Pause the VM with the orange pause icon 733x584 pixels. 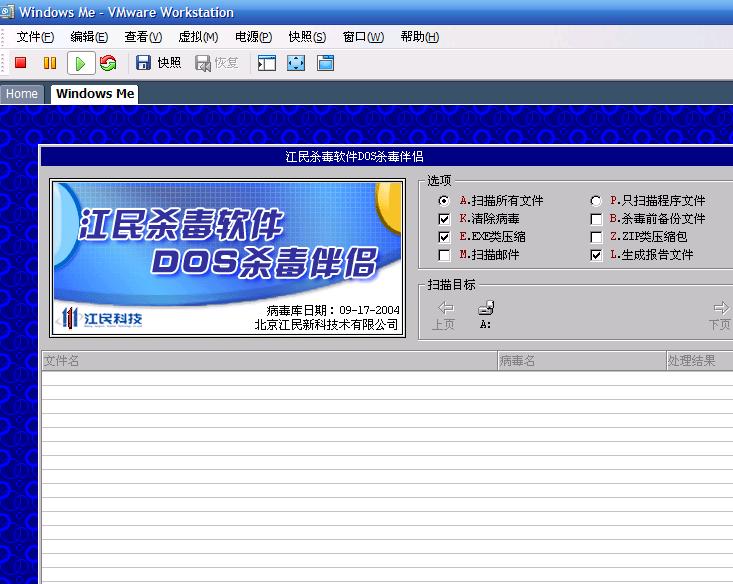click(50, 63)
